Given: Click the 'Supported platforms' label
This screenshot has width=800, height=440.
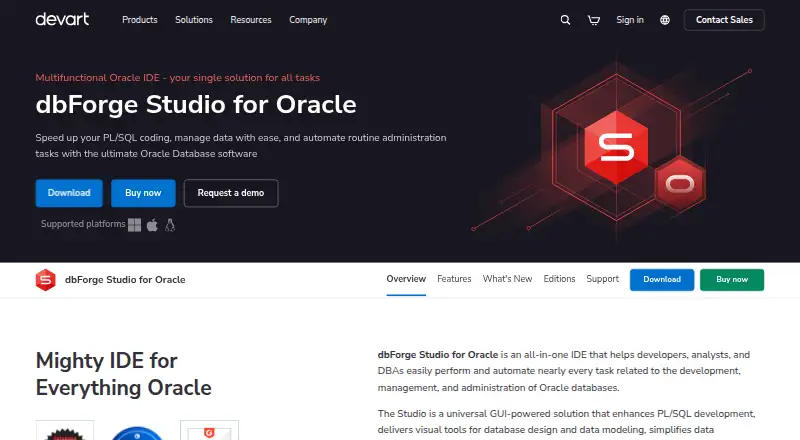Looking at the screenshot, I should click(x=83, y=224).
